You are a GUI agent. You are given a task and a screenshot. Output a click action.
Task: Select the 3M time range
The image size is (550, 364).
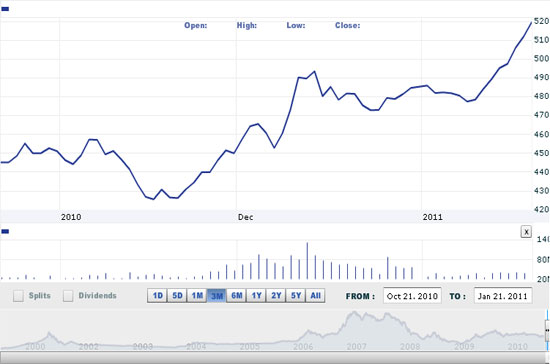point(216,296)
